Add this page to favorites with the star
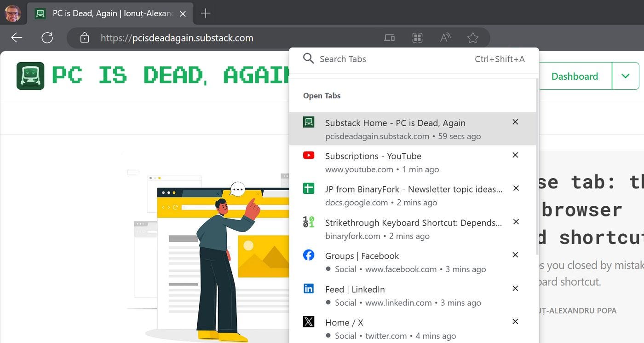Screen dimensions: 644x343 point(472,37)
